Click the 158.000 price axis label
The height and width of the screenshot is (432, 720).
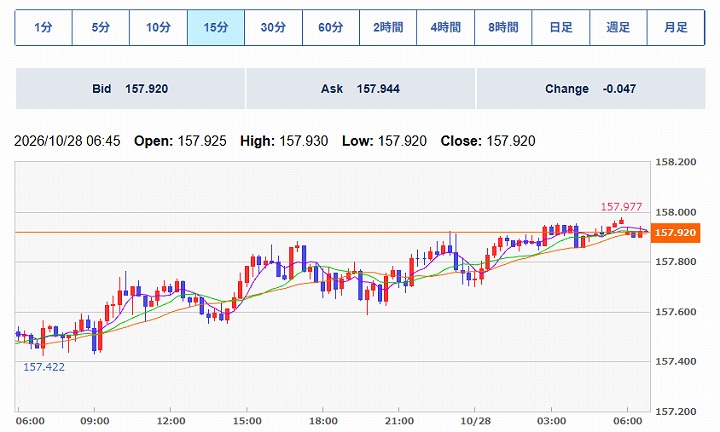point(675,213)
